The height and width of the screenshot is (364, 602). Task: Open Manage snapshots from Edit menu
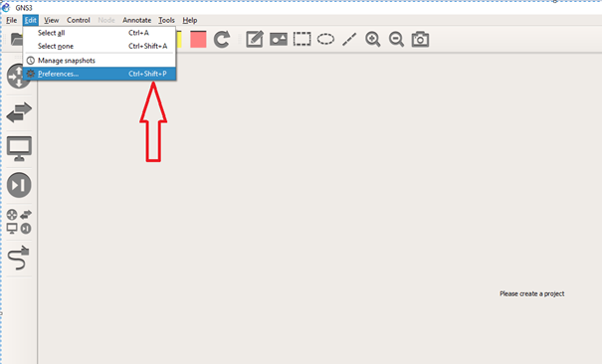[x=100, y=61]
